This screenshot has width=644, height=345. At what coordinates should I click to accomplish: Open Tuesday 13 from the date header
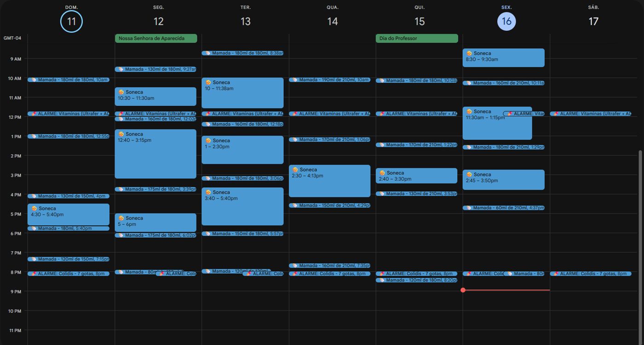[246, 22]
